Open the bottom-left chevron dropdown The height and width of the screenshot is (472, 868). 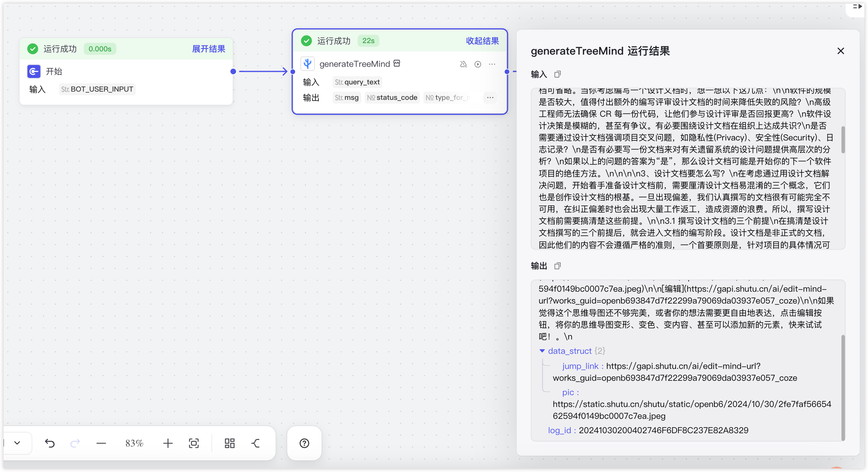[17, 443]
